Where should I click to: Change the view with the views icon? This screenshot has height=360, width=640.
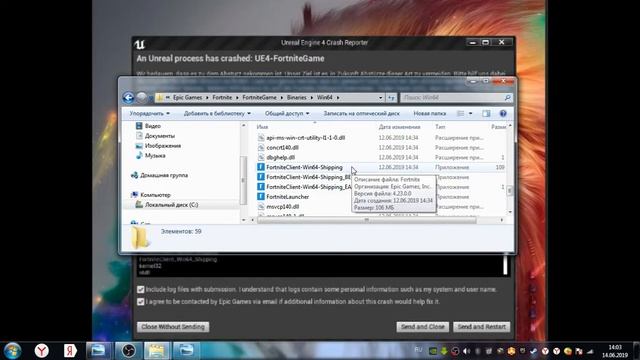click(460, 113)
